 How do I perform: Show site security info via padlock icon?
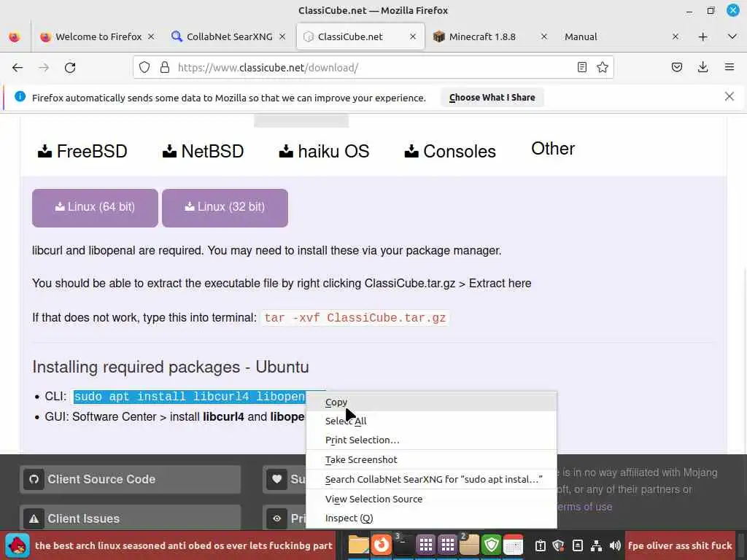coord(165,68)
